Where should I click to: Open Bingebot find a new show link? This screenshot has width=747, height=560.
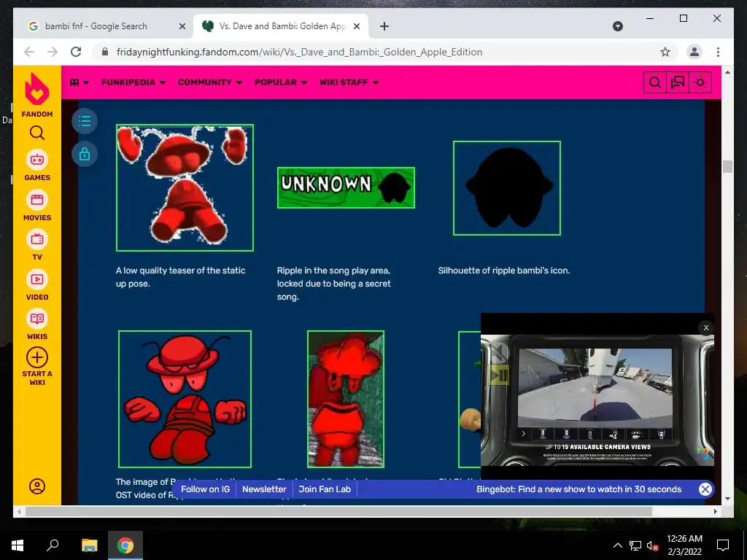click(x=578, y=489)
